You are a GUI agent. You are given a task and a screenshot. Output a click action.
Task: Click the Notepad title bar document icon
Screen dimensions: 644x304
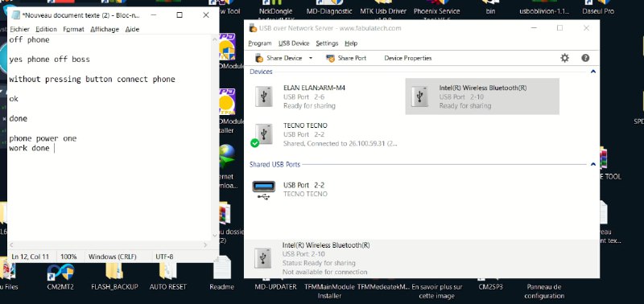coord(16,15)
